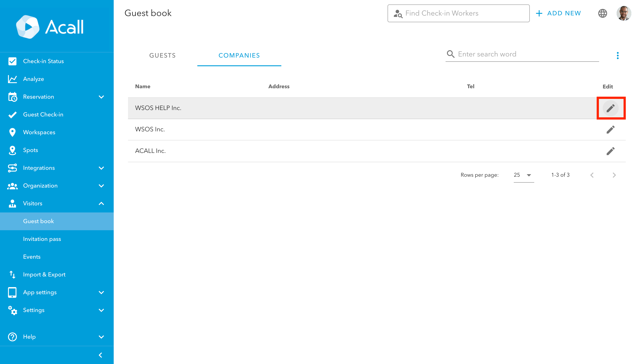The image size is (640, 364).
Task: Open Events in sidebar
Action: tap(57, 257)
